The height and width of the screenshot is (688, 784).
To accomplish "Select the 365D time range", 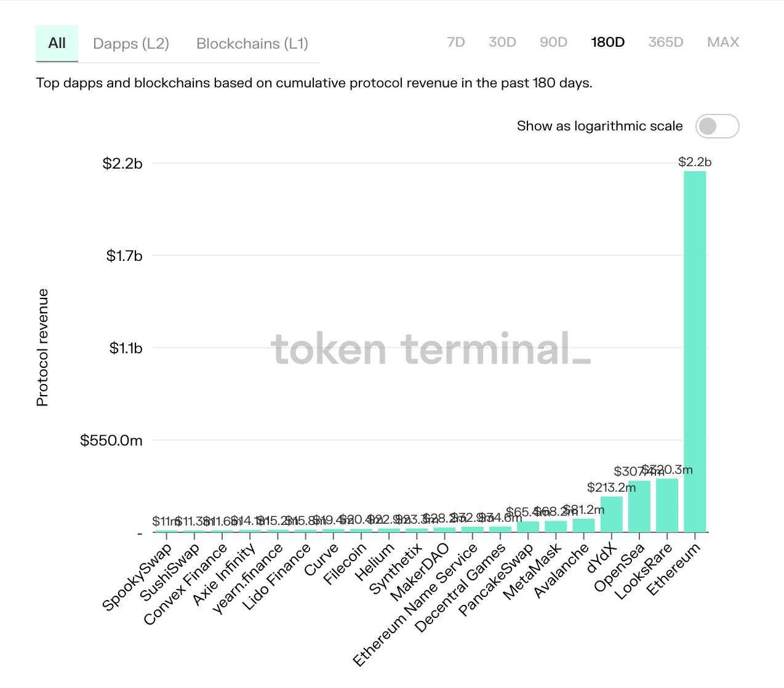I will (x=666, y=42).
